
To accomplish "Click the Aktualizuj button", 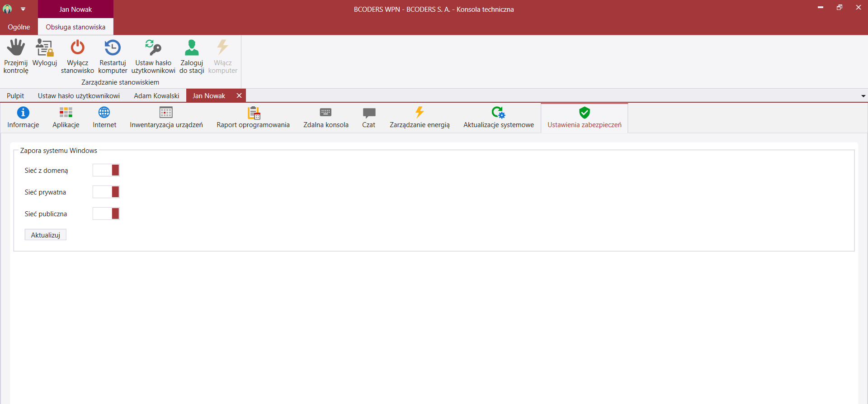I will coord(46,235).
